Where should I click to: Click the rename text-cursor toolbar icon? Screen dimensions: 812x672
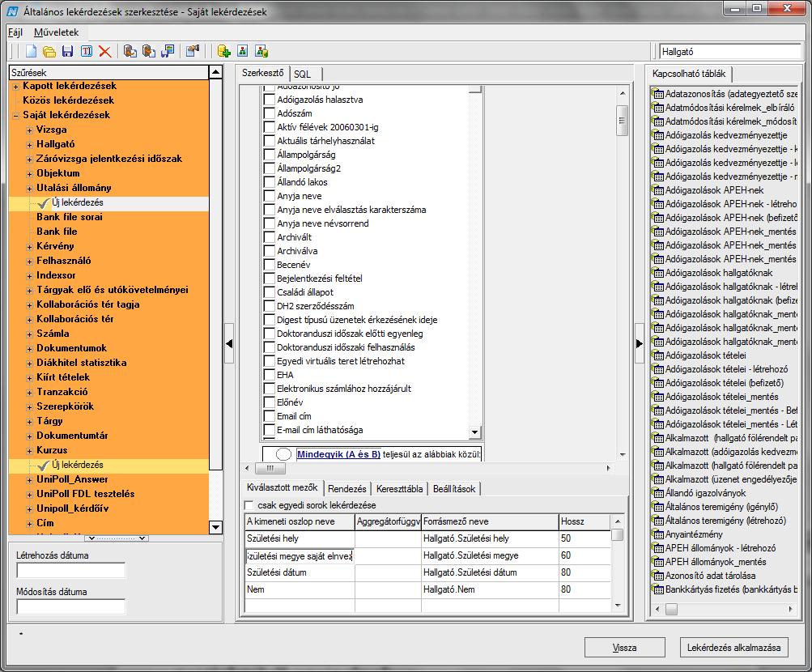87,51
